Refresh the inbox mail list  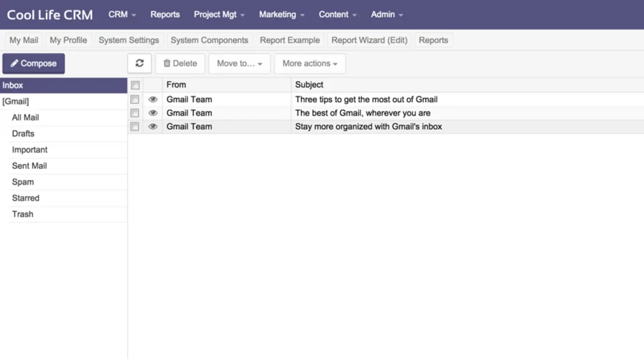pos(139,63)
